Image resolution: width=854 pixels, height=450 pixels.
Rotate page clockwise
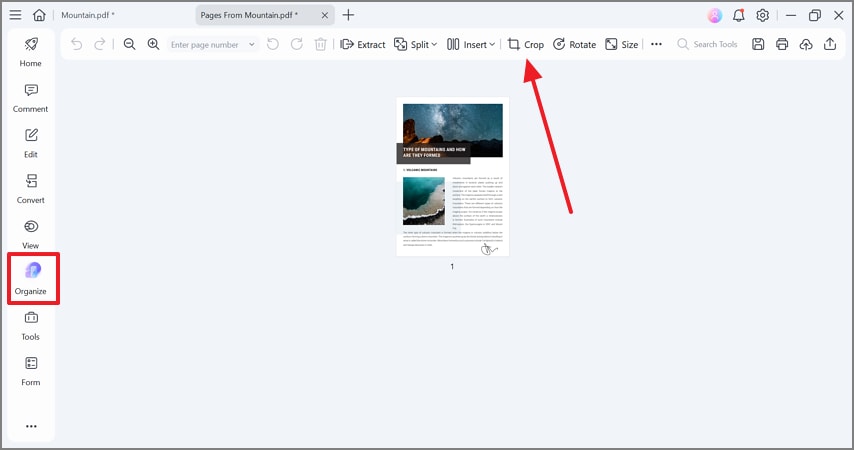[x=297, y=44]
